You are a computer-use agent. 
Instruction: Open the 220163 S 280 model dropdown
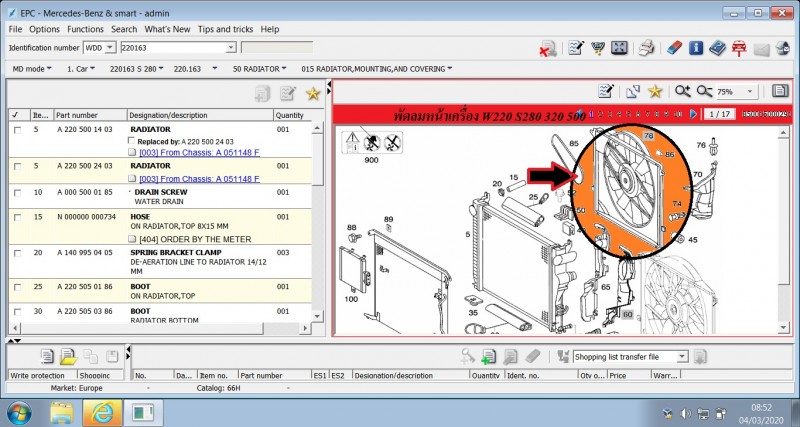(x=136, y=69)
